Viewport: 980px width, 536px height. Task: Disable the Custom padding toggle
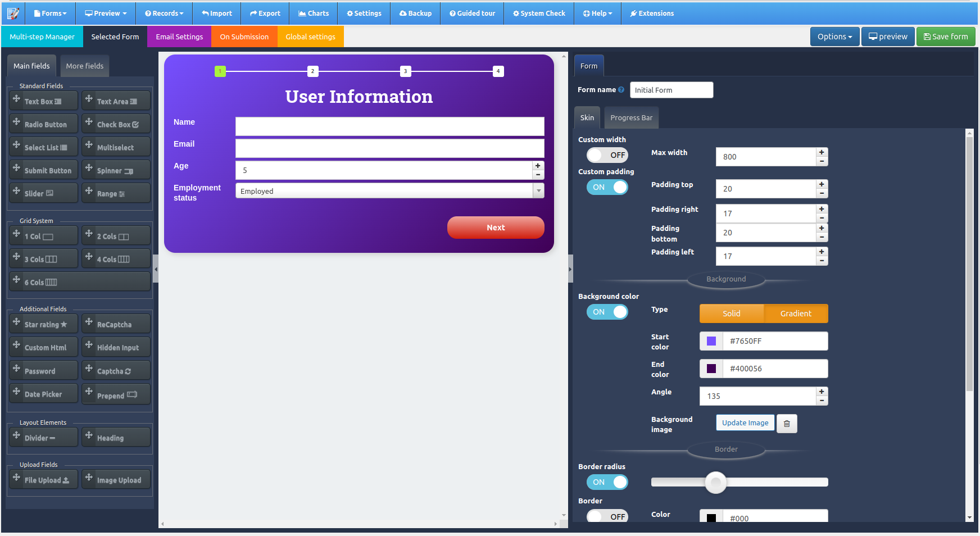(607, 187)
